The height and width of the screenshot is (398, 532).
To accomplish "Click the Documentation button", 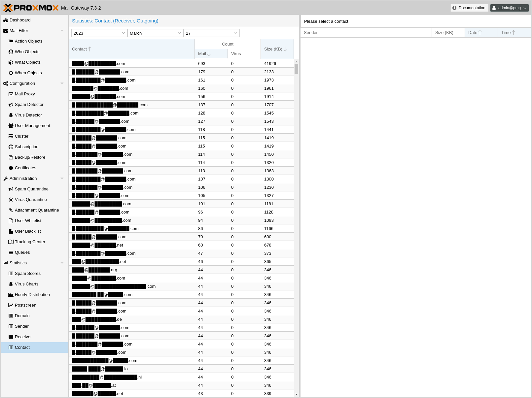I will pyautogui.click(x=469, y=8).
